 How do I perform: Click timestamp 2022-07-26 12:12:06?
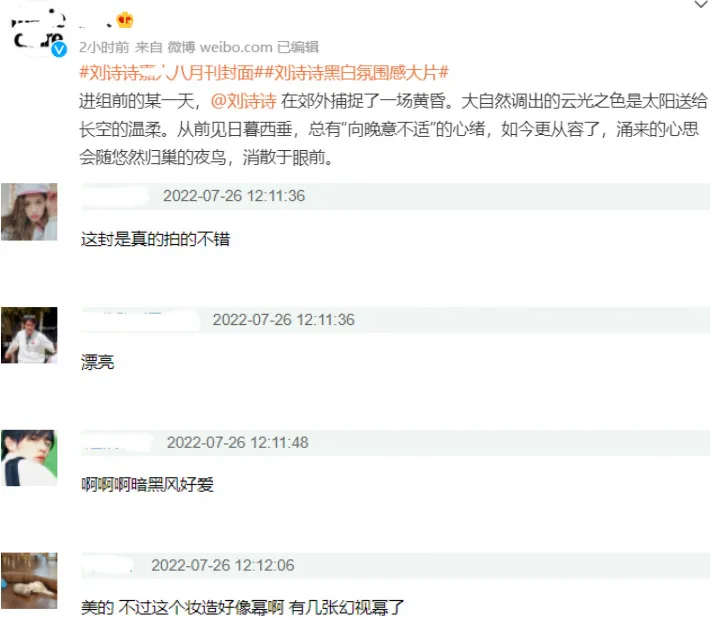223,565
